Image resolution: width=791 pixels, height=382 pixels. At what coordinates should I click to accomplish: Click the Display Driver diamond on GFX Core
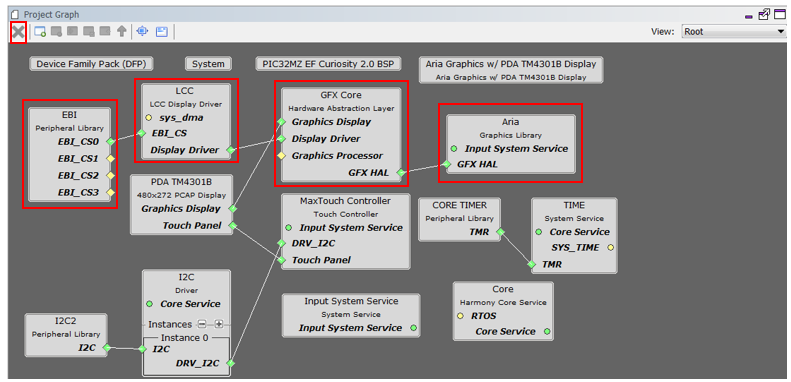point(281,138)
